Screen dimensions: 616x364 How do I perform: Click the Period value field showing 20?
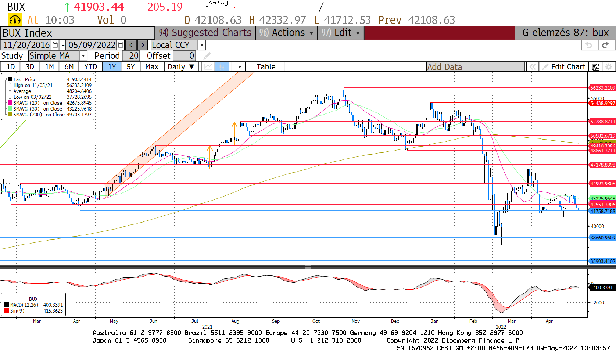coord(131,56)
